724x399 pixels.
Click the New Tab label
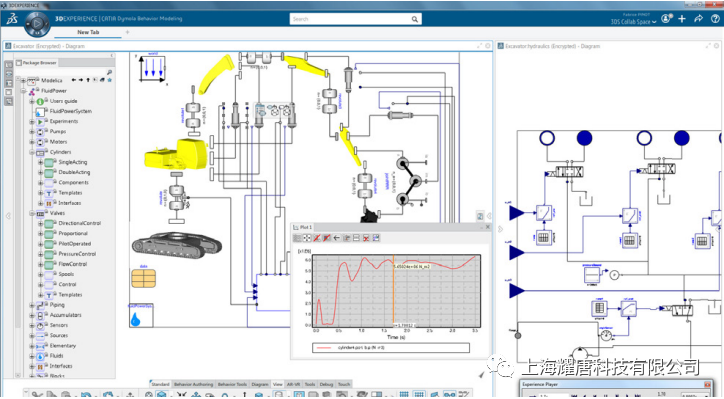tap(88, 32)
